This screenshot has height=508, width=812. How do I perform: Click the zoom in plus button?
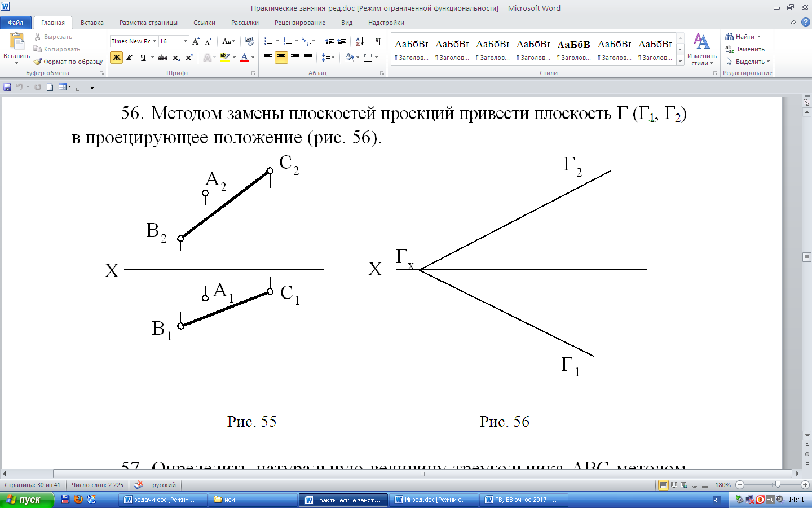coord(805,485)
